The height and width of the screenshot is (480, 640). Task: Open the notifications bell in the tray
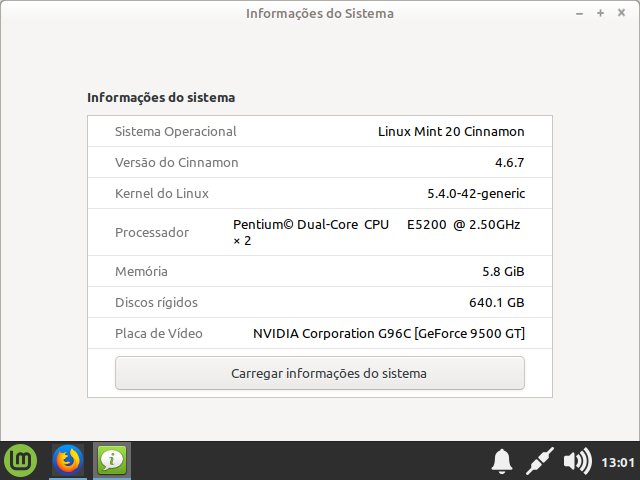click(502, 461)
